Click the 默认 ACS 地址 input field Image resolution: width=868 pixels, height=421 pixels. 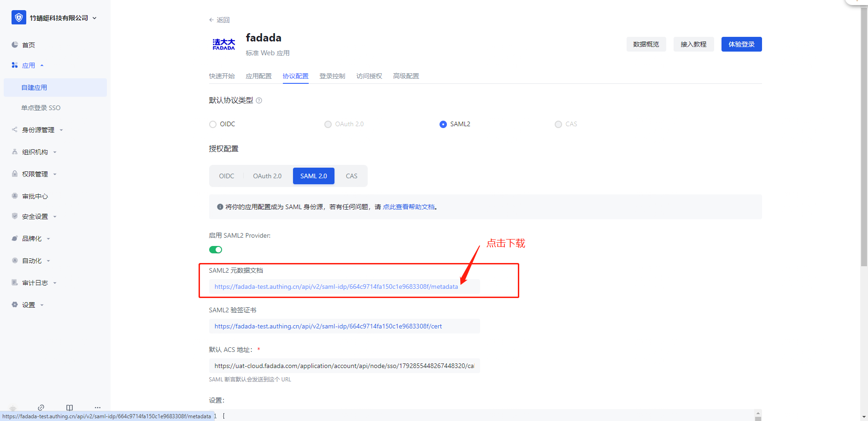click(344, 366)
